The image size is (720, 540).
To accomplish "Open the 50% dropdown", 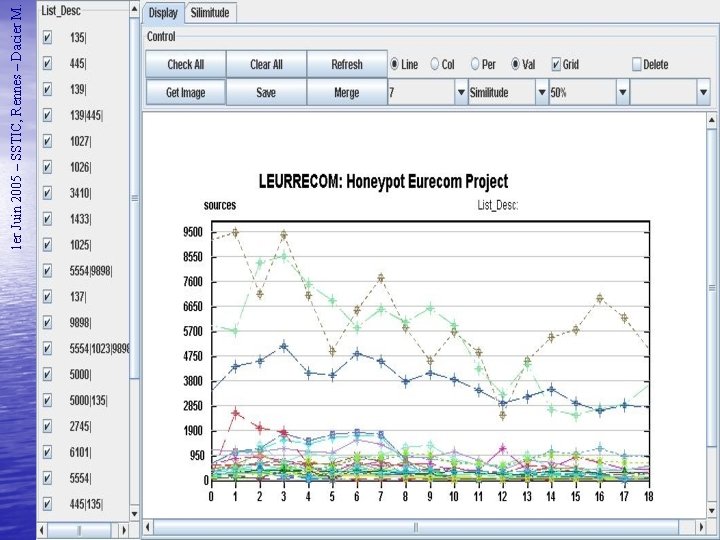I will [623, 93].
